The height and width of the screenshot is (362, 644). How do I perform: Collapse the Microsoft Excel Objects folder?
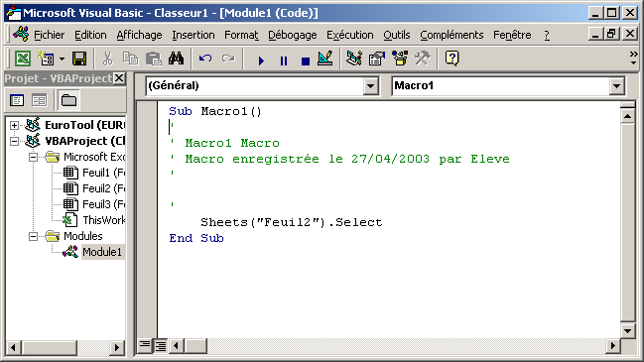34,157
